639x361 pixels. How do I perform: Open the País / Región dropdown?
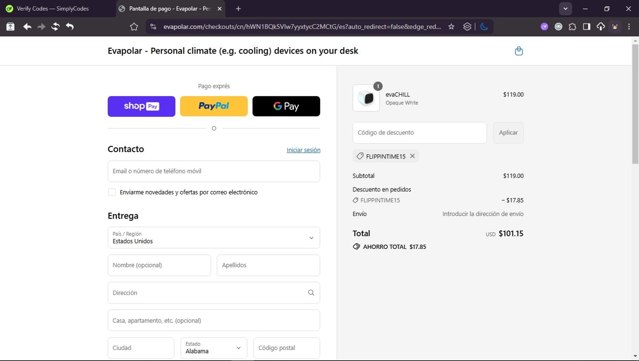[214, 238]
